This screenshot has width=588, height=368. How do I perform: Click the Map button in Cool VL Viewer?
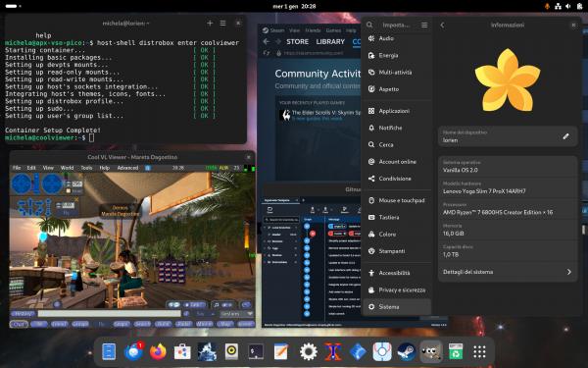(x=225, y=324)
